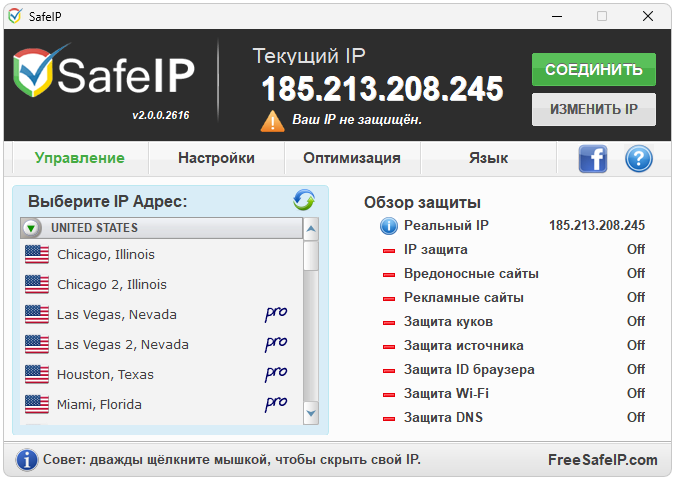
Task: Click the server list scroll up arrow
Action: click(311, 229)
